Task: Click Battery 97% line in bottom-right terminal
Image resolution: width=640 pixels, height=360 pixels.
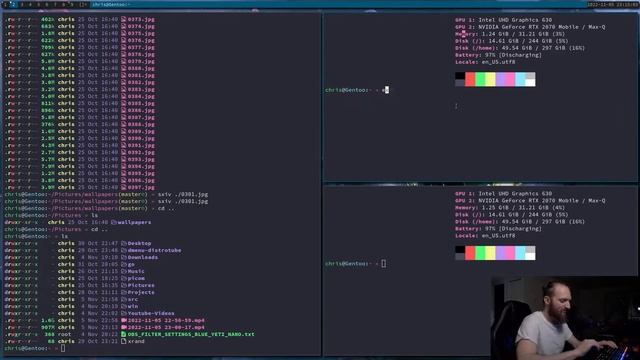Action: (498, 229)
